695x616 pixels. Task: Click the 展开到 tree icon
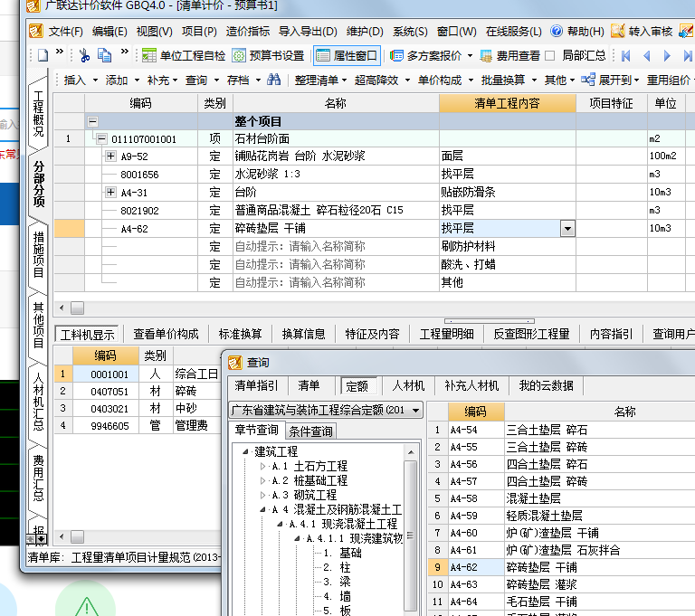point(588,80)
